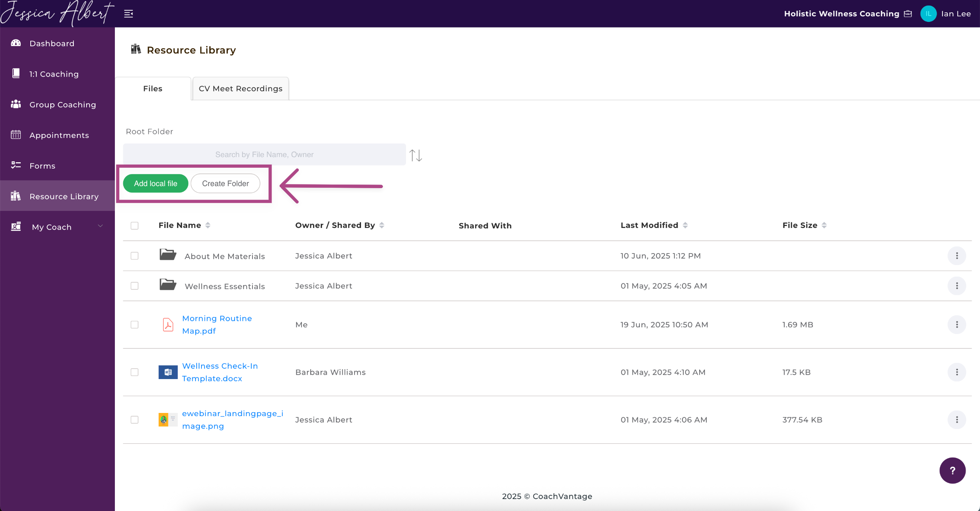The image size is (980, 511).
Task: Tick the select-all checkbox in table header
Action: click(x=134, y=226)
